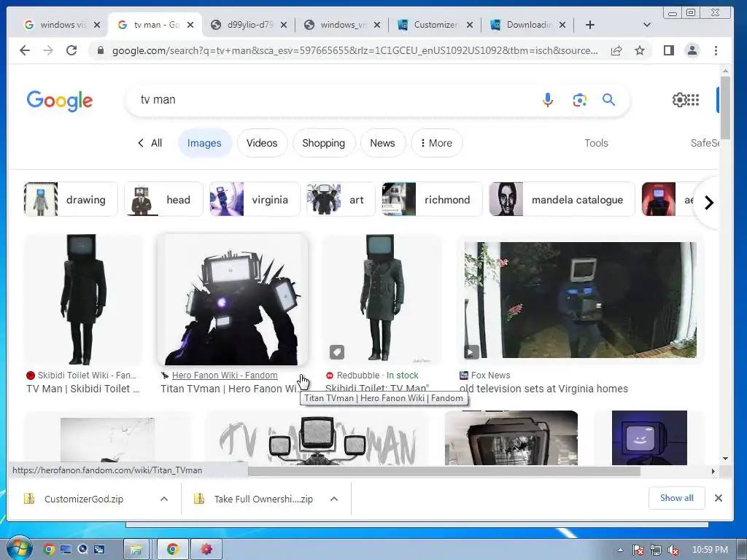Filter by the 'head' chip
This screenshot has width=747, height=560.
tap(163, 200)
